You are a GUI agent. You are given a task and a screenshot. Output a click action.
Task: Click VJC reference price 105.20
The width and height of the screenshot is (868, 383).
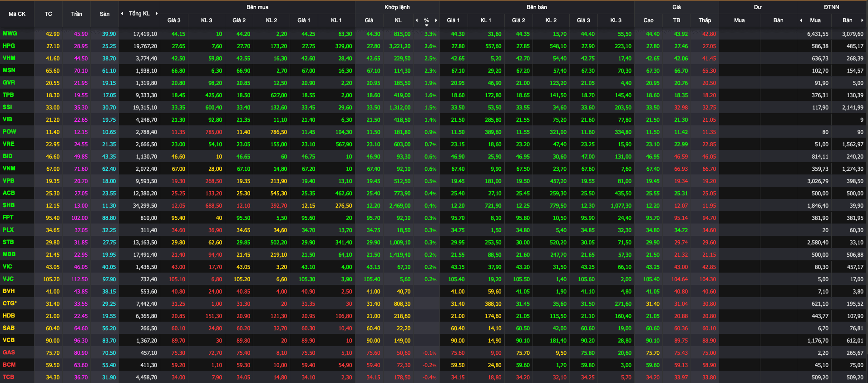pos(51,279)
